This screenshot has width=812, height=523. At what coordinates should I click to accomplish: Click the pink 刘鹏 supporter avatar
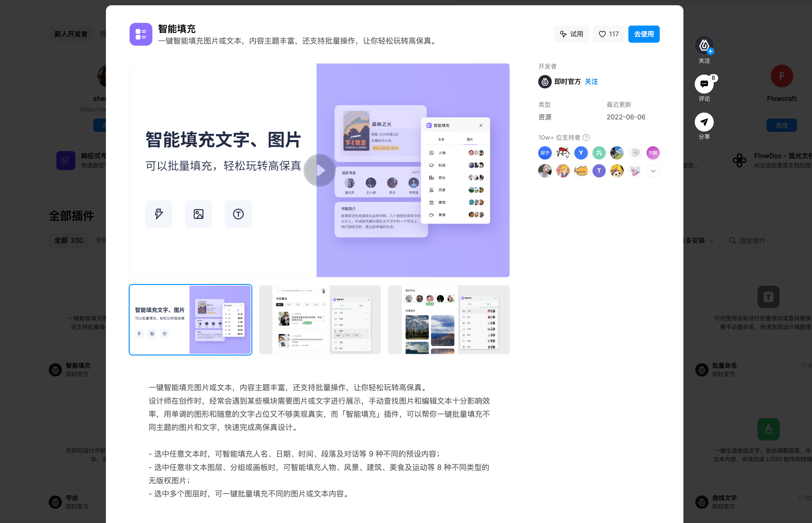[x=653, y=153]
